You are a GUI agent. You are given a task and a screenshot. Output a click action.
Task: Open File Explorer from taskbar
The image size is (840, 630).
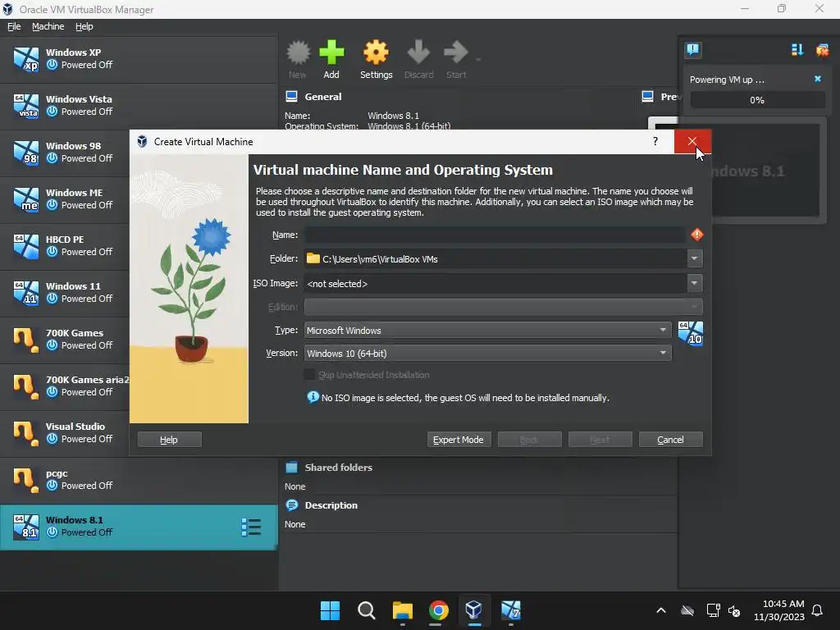[x=402, y=610]
